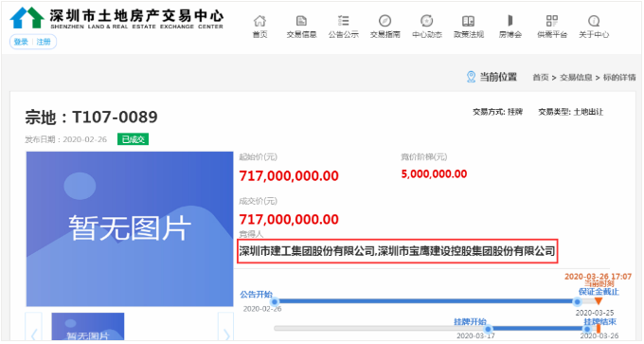The width and height of the screenshot is (644, 344).
Task: Click the 2020-03-26 17:07 timestamp
Action: point(598,277)
